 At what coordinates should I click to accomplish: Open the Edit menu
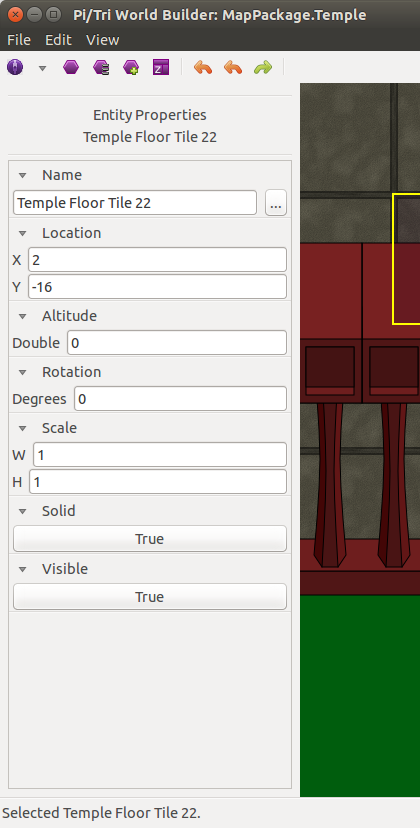58,40
